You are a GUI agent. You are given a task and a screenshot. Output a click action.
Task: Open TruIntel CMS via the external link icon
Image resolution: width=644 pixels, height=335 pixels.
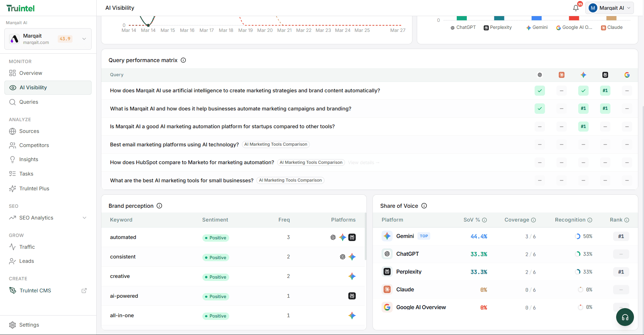(x=84, y=290)
